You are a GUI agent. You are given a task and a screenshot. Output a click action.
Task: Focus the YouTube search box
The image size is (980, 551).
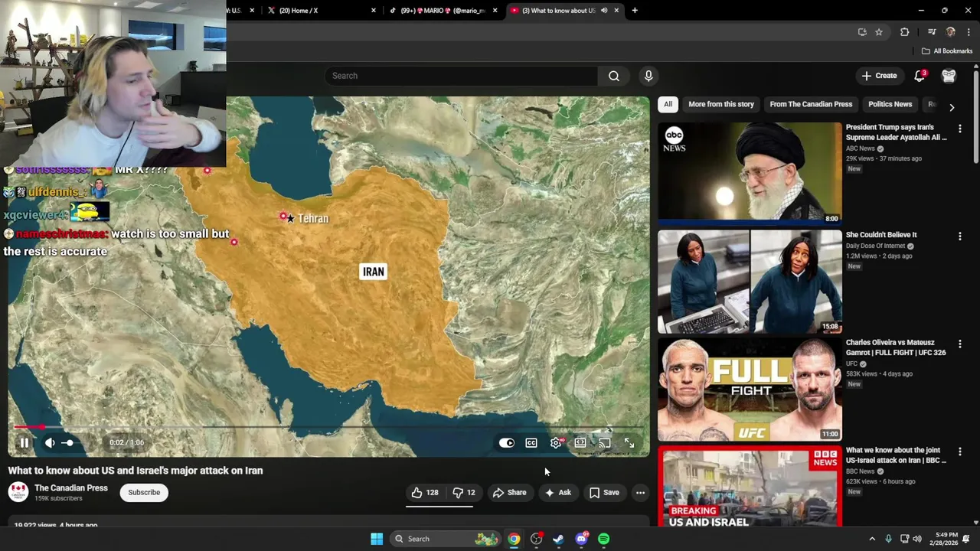(461, 76)
